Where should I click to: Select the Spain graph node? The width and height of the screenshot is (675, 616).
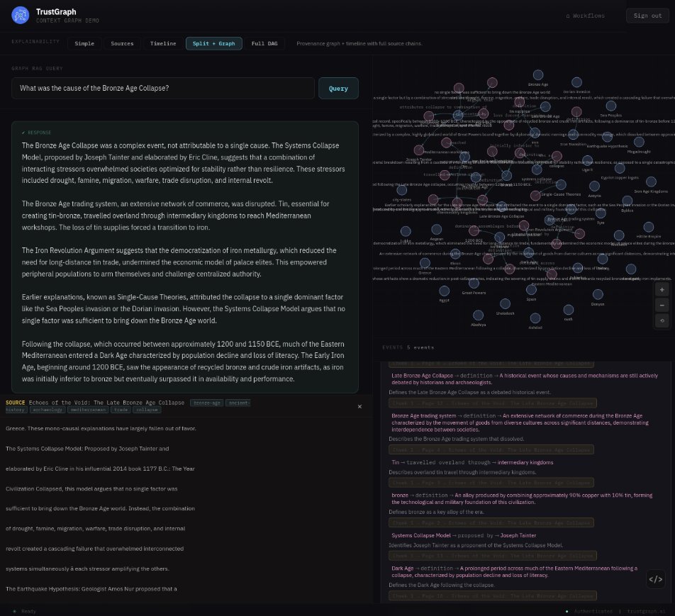pyautogui.click(x=531, y=290)
